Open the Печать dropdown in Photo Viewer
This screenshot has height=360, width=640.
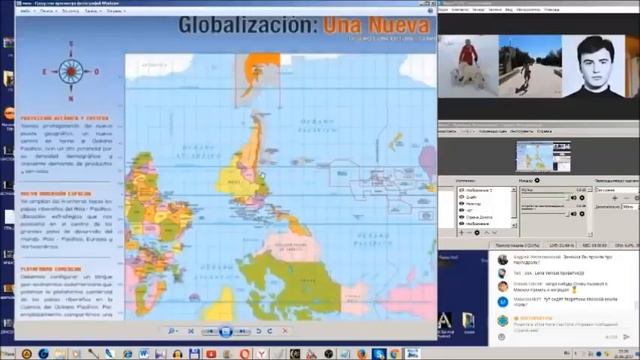48,11
